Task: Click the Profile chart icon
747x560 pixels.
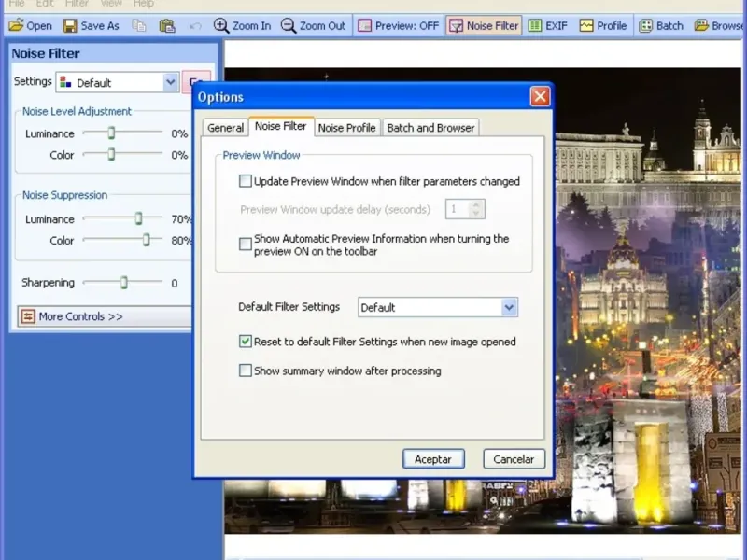Action: click(x=586, y=26)
